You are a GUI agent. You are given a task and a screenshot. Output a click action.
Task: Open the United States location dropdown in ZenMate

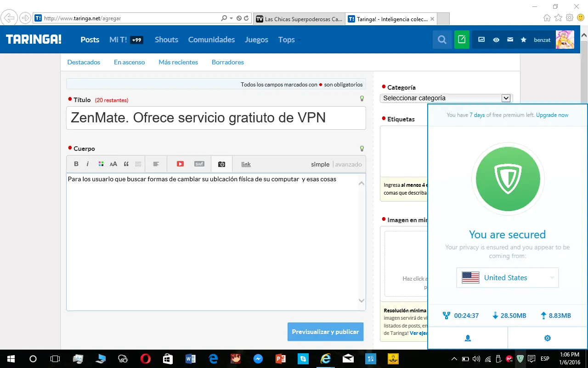508,278
